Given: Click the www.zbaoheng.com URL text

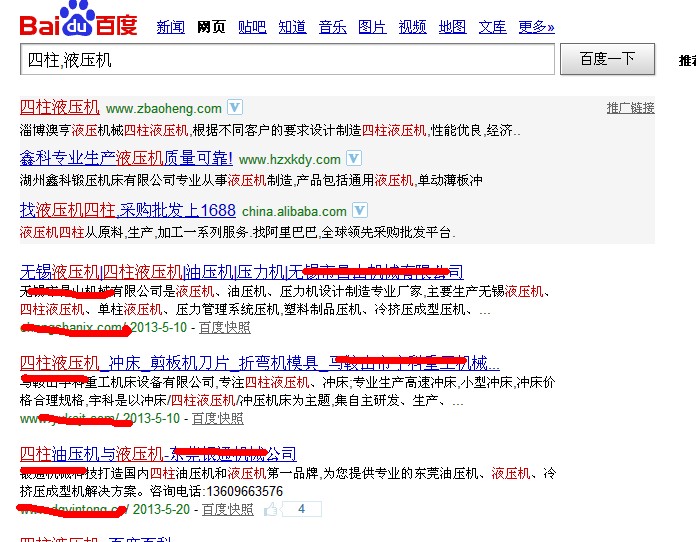Looking at the screenshot, I should point(164,108).
